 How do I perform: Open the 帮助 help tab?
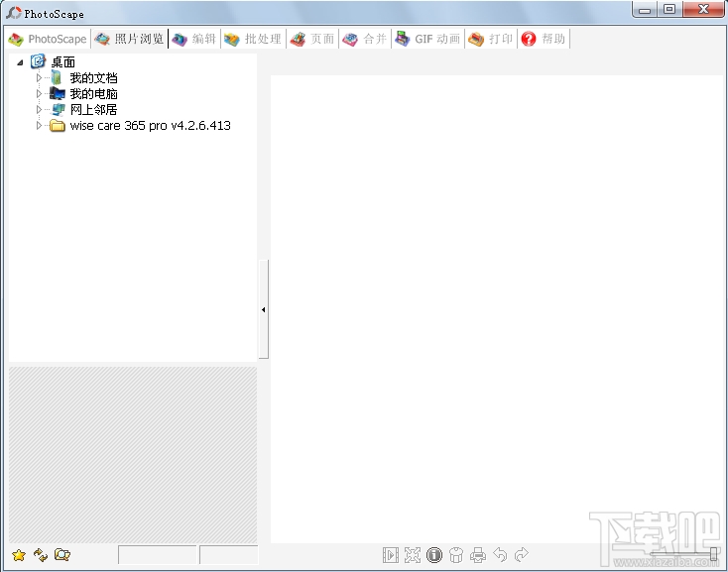coord(544,39)
